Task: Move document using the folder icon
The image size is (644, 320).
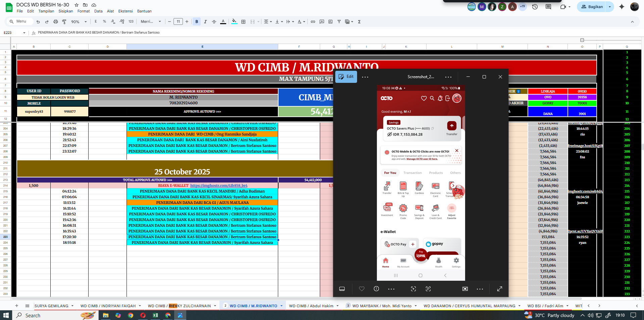Action: [85, 5]
